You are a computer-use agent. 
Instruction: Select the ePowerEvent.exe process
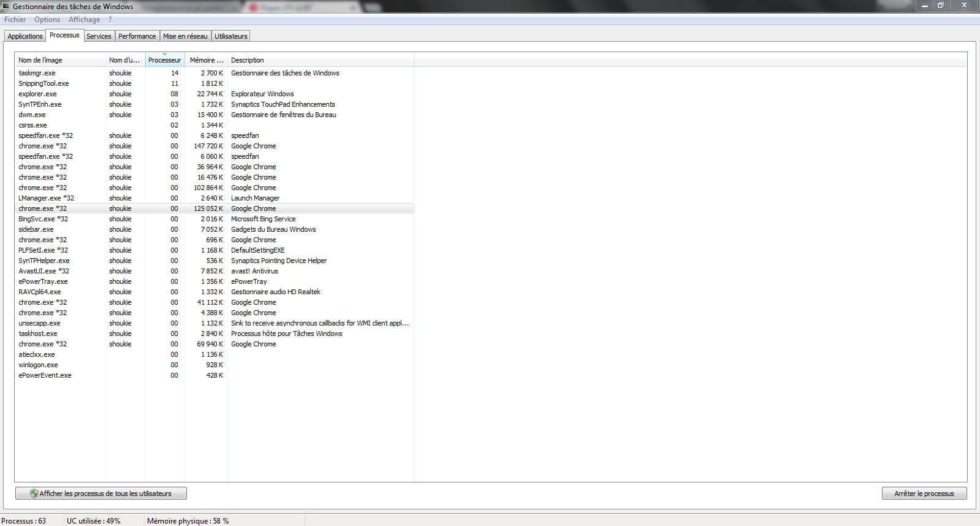point(215,375)
